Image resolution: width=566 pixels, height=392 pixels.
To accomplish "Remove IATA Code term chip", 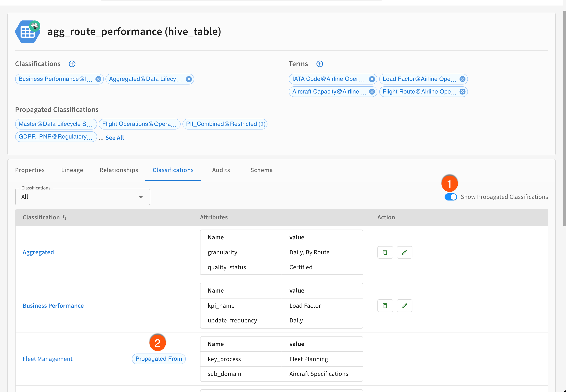I will click(372, 79).
